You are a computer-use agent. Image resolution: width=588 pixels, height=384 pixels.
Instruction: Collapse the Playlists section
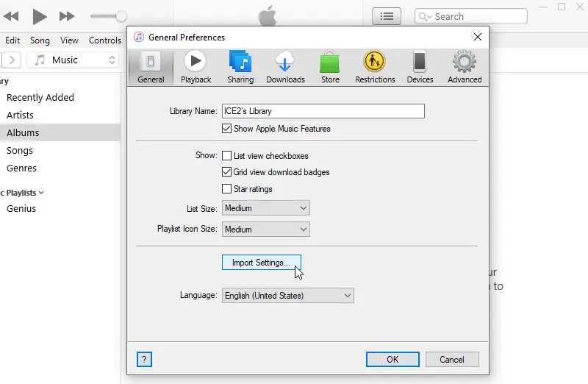click(41, 193)
